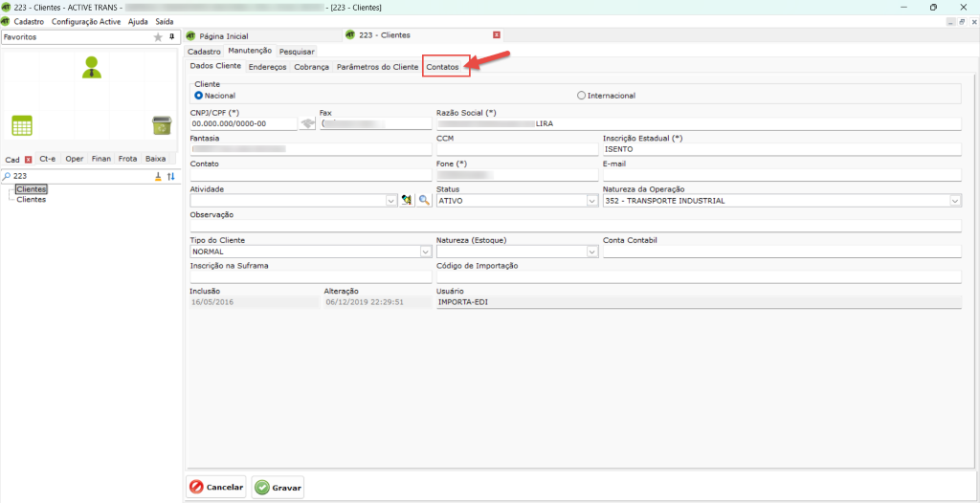Click the favorites star icon

tap(158, 37)
